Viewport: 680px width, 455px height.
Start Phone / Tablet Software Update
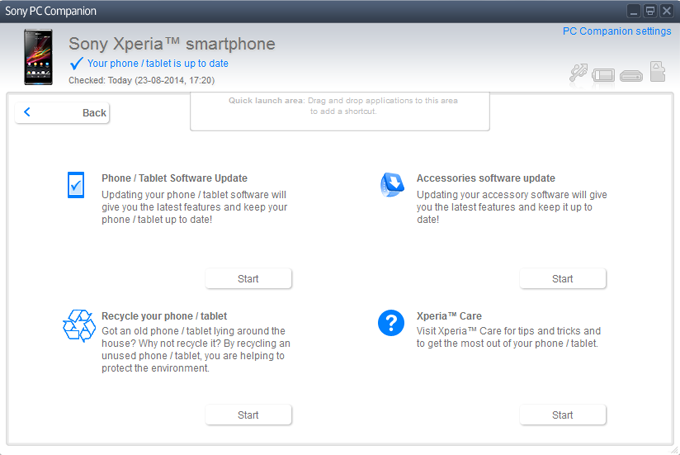click(x=248, y=278)
